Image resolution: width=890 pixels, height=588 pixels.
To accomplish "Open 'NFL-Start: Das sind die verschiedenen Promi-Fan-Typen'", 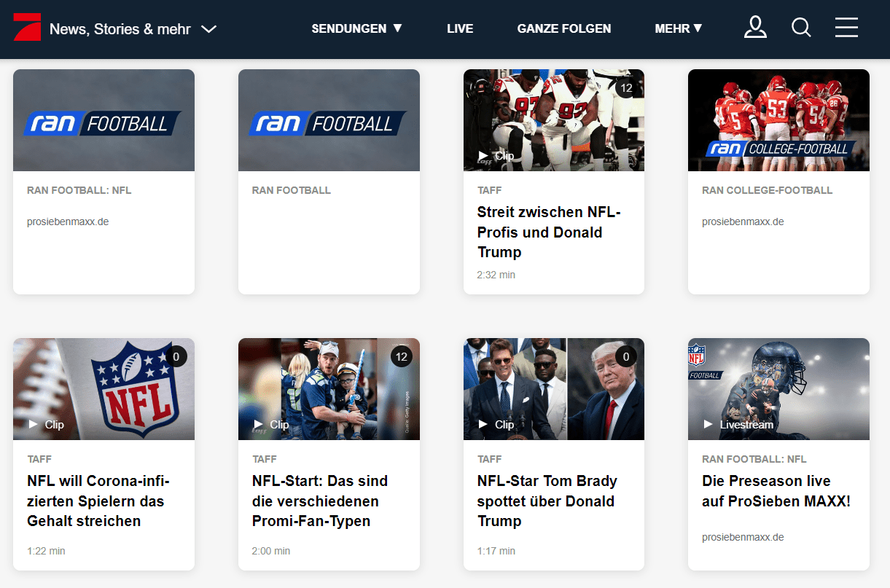I will [x=320, y=501].
